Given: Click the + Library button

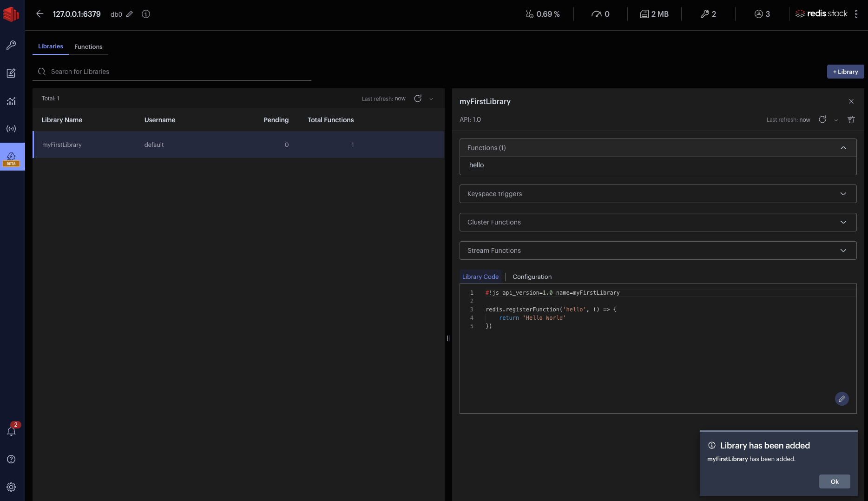Looking at the screenshot, I should [x=845, y=72].
